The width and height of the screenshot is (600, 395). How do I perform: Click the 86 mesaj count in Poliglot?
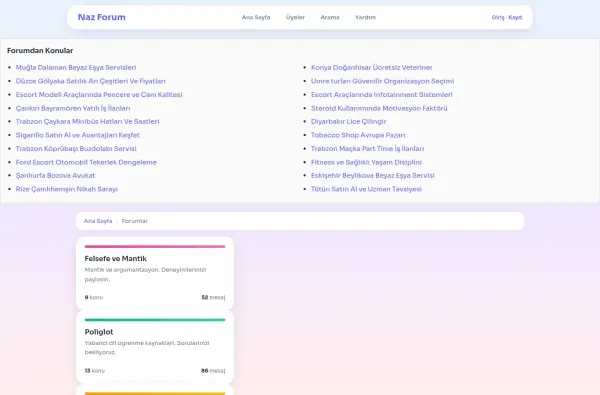[213, 371]
